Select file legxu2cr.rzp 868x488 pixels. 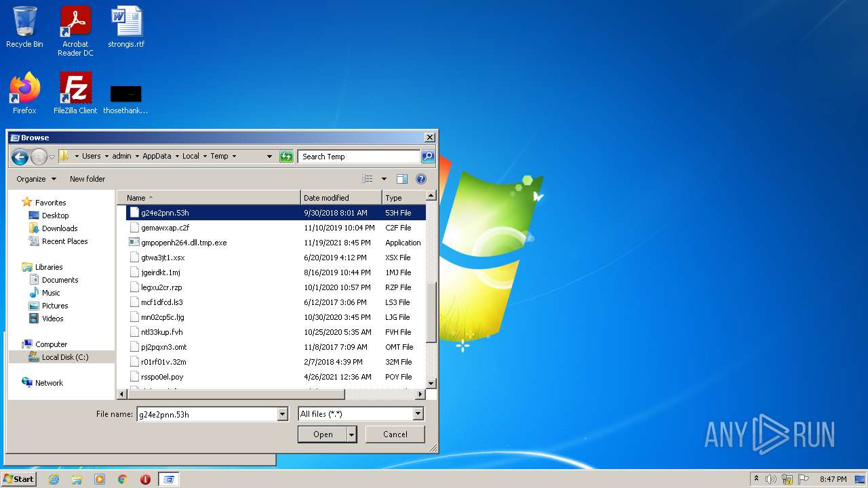(x=276, y=287)
